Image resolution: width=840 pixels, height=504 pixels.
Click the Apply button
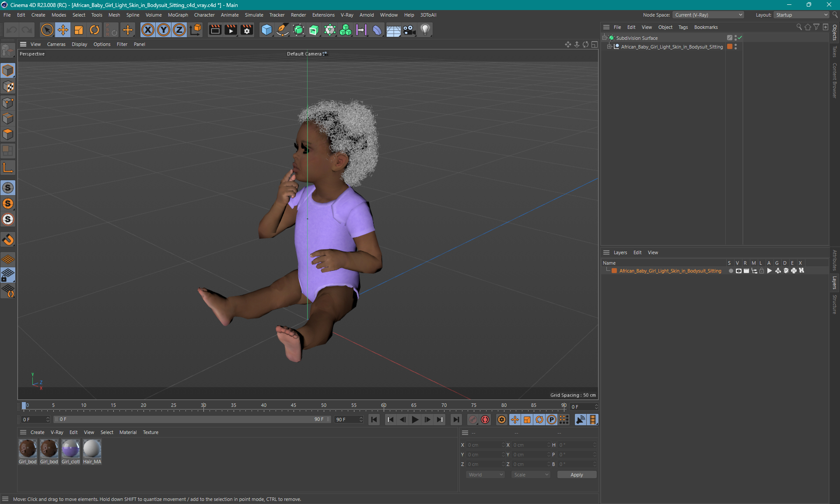pyautogui.click(x=577, y=475)
